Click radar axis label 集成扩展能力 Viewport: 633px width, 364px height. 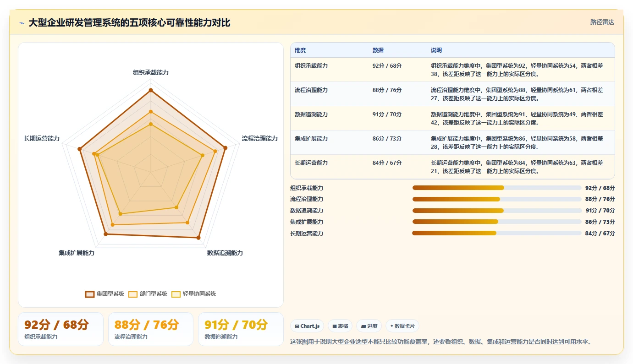click(x=77, y=253)
